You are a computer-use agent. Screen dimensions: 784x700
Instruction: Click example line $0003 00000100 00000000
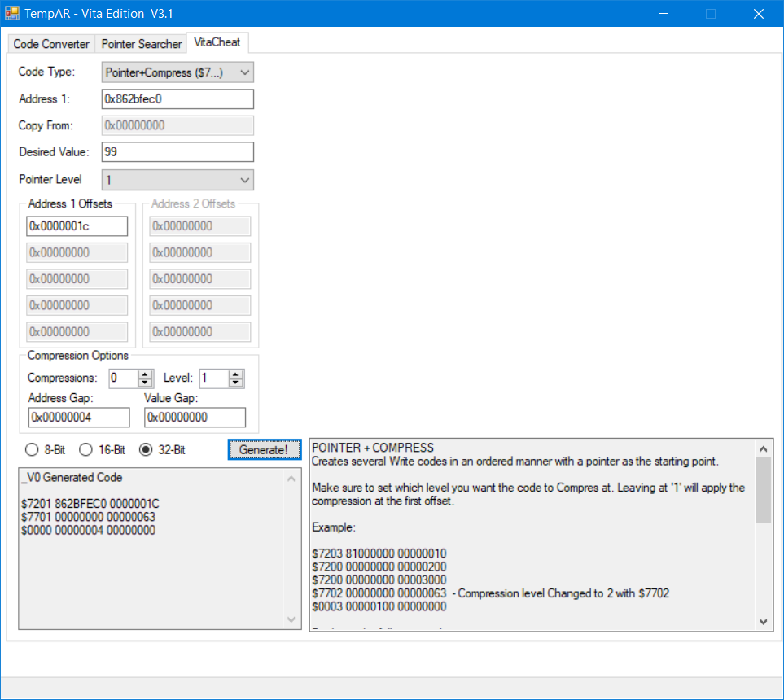tap(379, 606)
